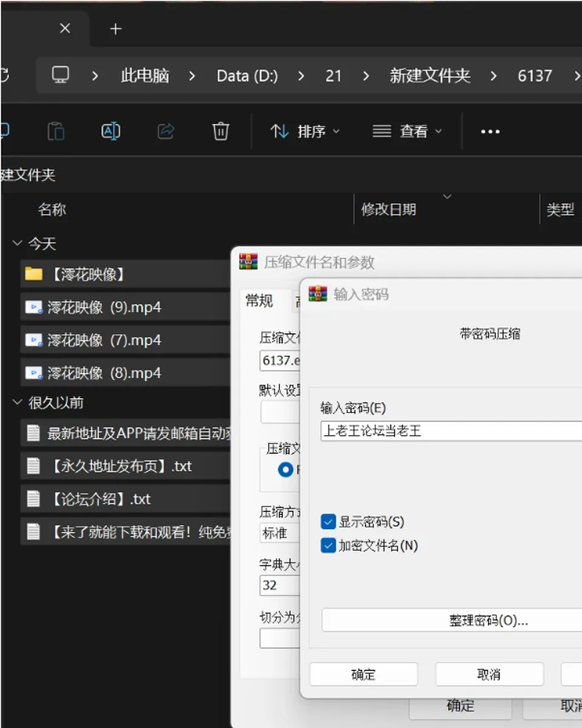Click the archive name field showing 6137

click(281, 360)
